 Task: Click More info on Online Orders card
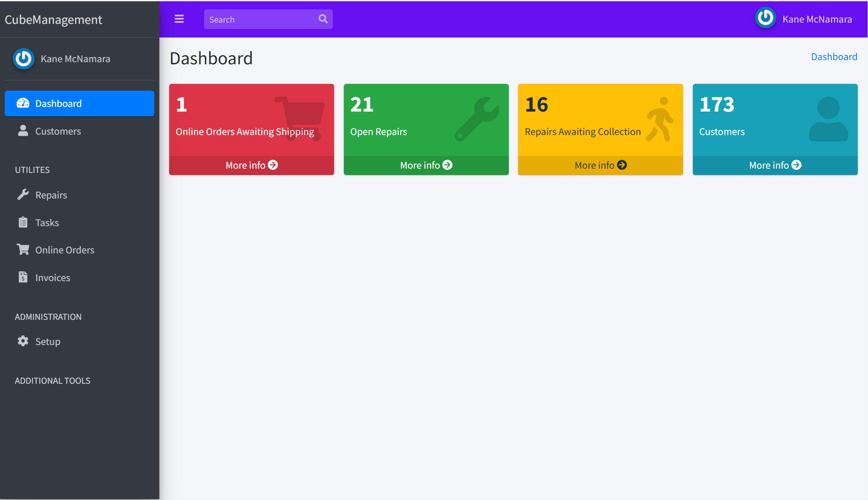pos(251,165)
